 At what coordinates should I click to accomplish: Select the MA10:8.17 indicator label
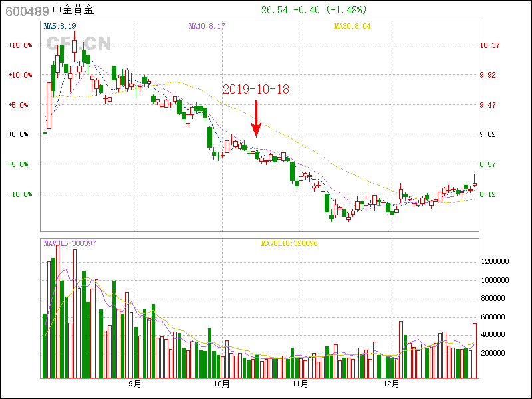(207, 26)
